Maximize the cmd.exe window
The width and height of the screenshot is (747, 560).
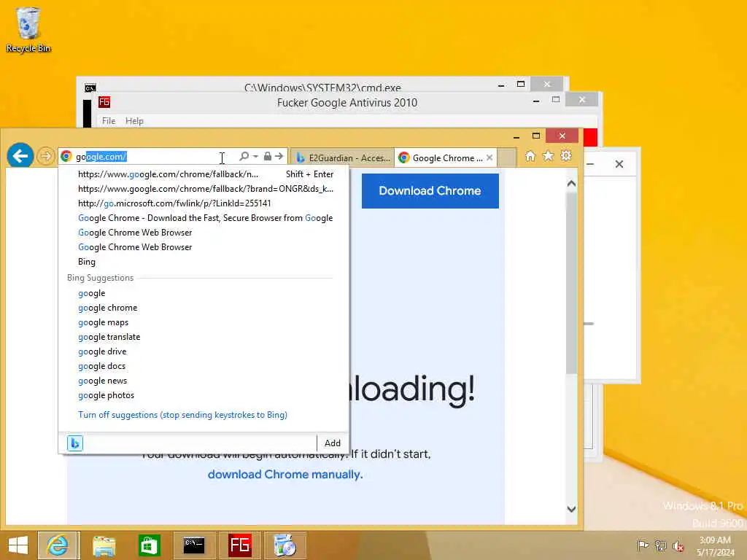pos(521,85)
